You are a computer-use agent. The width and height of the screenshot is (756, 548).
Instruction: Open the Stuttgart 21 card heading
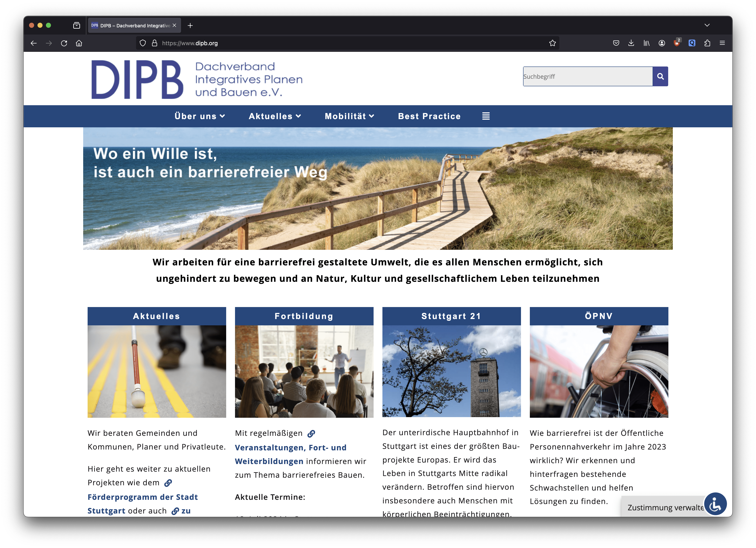[x=451, y=316]
